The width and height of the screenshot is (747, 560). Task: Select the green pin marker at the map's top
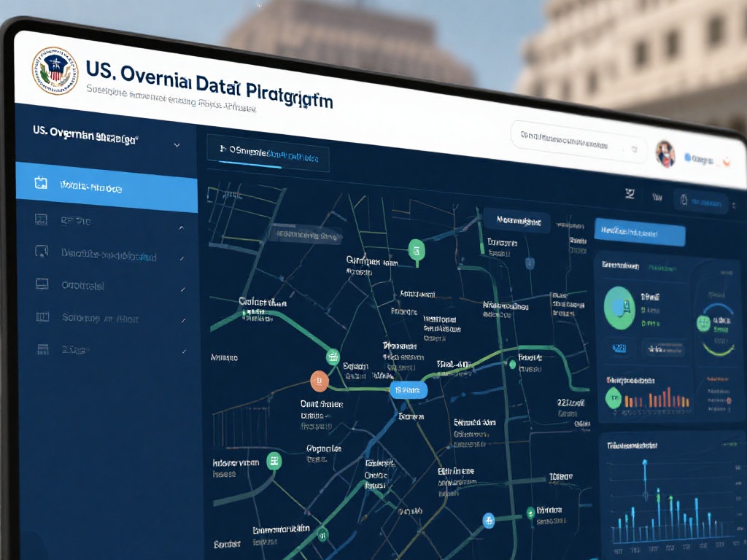417,251
